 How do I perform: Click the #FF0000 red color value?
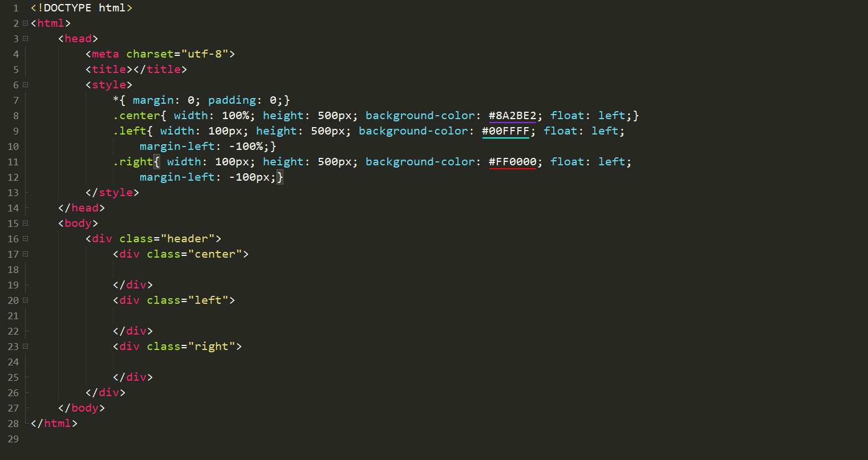pyautogui.click(x=512, y=162)
